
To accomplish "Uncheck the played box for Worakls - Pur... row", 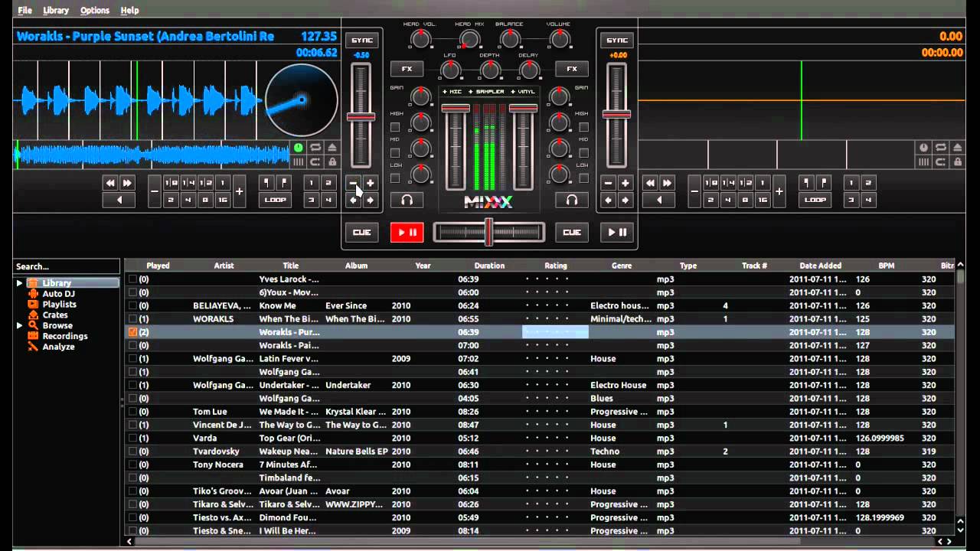I will (x=132, y=332).
